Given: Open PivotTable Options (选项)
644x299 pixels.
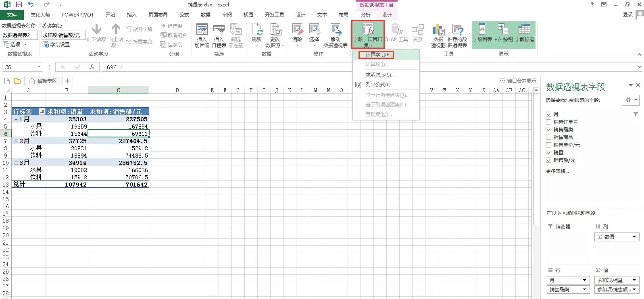Looking at the screenshot, I should (15, 44).
